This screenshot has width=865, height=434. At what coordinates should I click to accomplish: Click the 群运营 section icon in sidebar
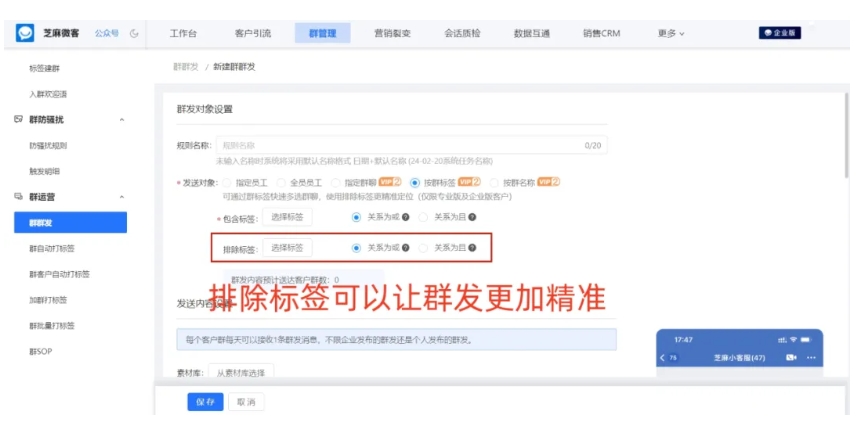pyautogui.click(x=18, y=197)
